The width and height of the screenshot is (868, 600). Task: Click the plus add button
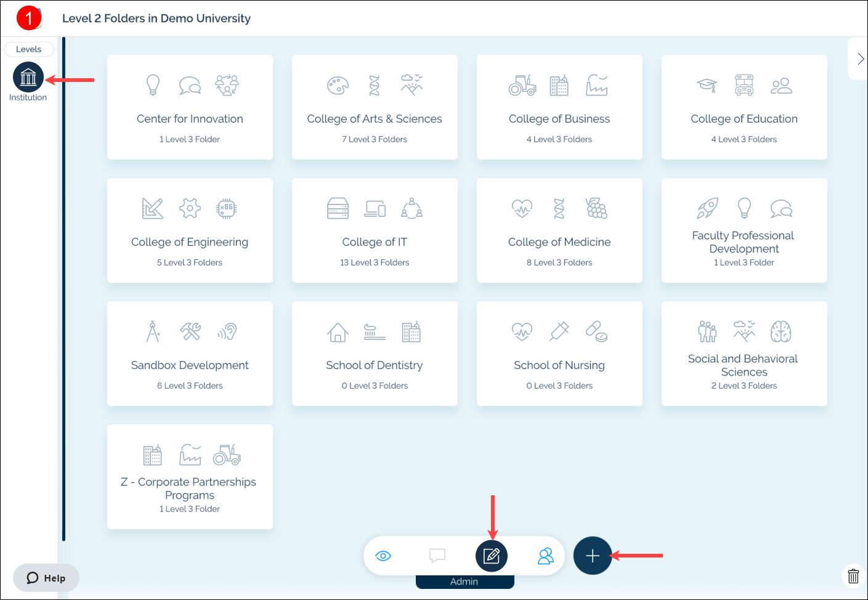tap(592, 556)
